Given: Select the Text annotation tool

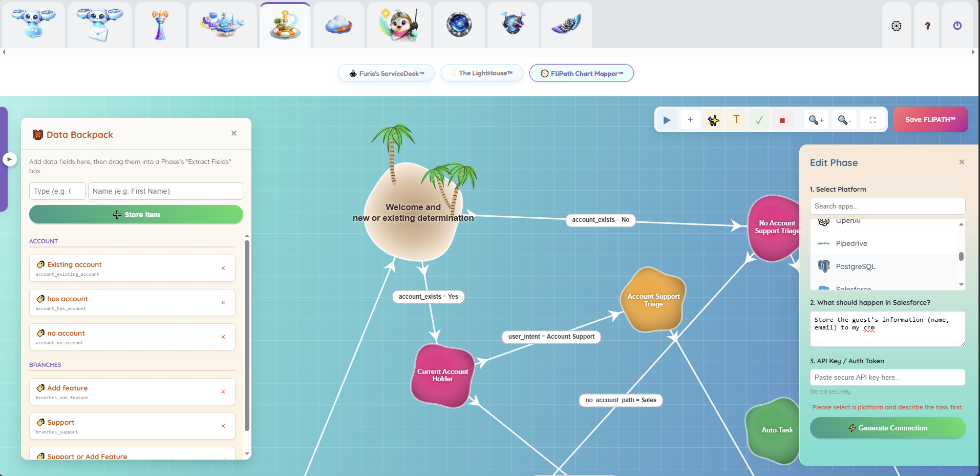Looking at the screenshot, I should coord(736,119).
